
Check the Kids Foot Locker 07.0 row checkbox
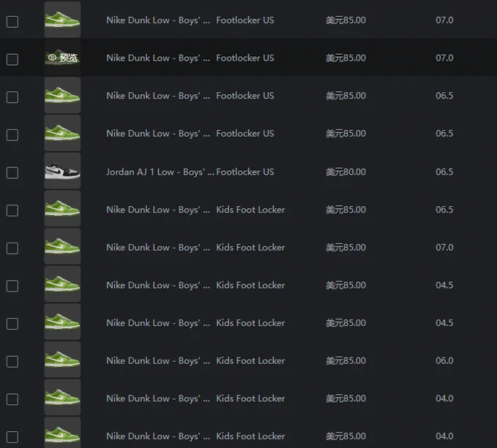pyautogui.click(x=12, y=248)
